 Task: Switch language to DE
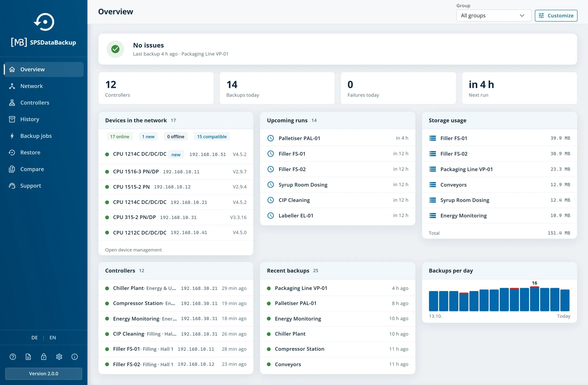point(35,337)
